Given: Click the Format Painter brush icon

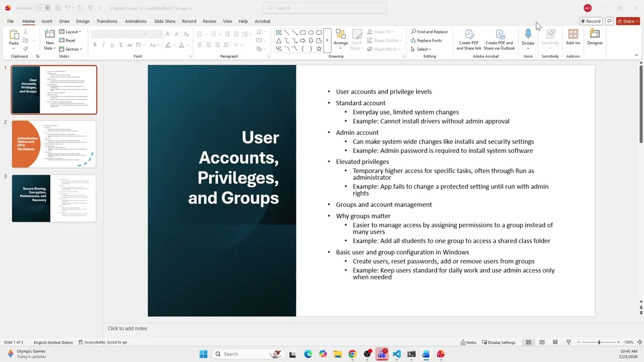Looking at the screenshot, I should [26, 49].
